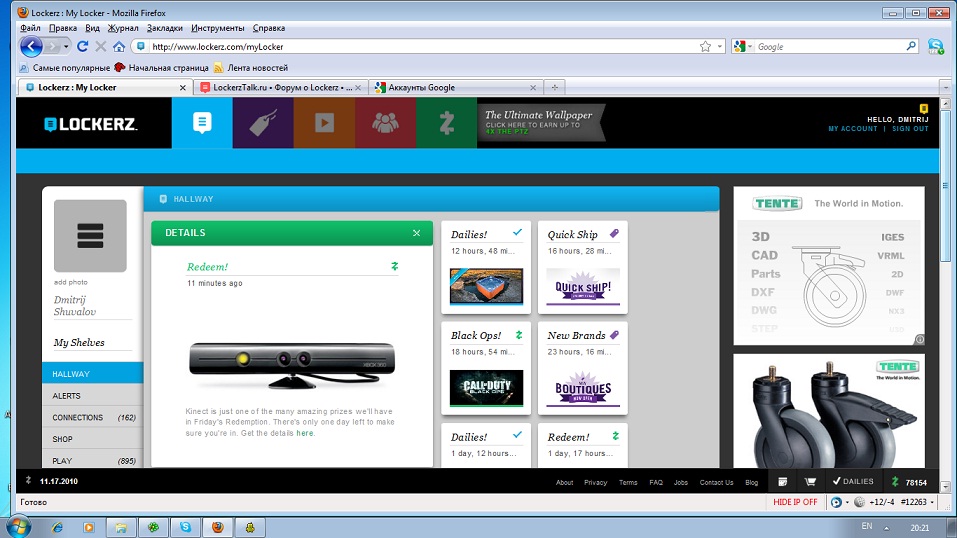The height and width of the screenshot is (538, 957).
Task: Open Internet Explorer from the taskbar
Action: [57, 527]
